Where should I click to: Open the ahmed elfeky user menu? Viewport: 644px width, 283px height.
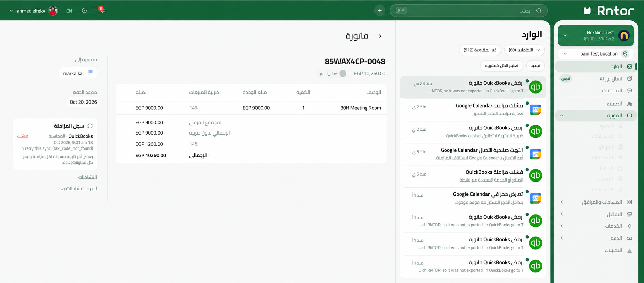click(x=33, y=11)
